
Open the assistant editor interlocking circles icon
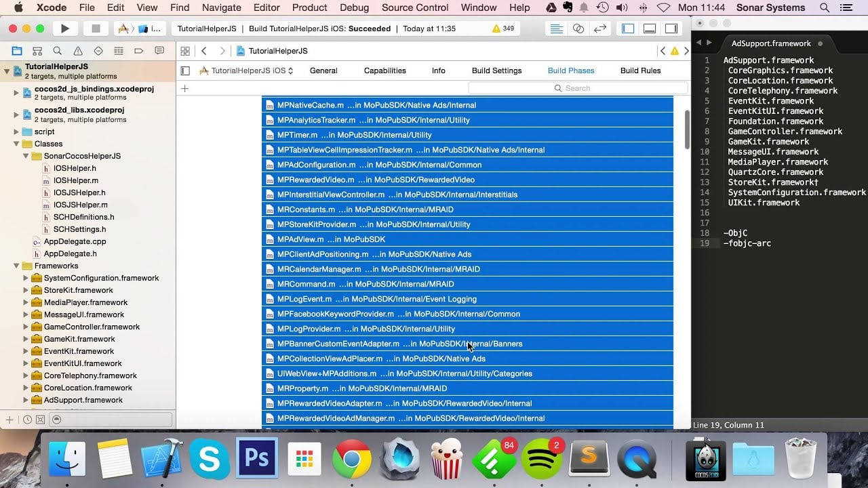pyautogui.click(x=578, y=28)
